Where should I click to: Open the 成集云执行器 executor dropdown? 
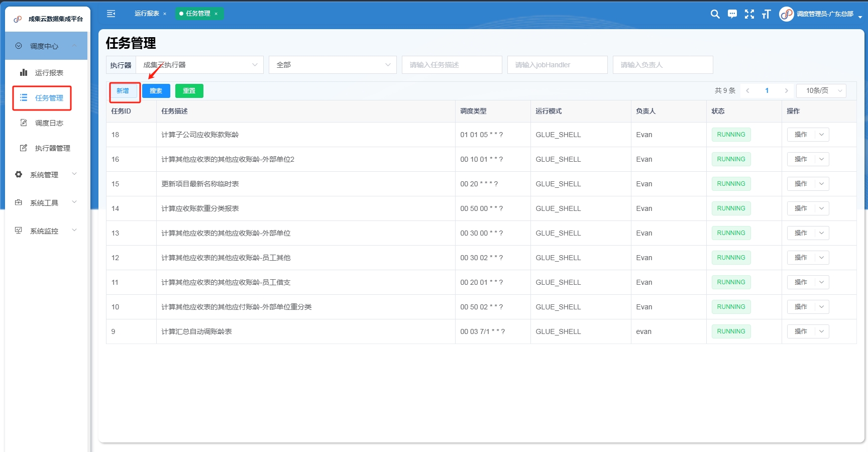tap(199, 65)
